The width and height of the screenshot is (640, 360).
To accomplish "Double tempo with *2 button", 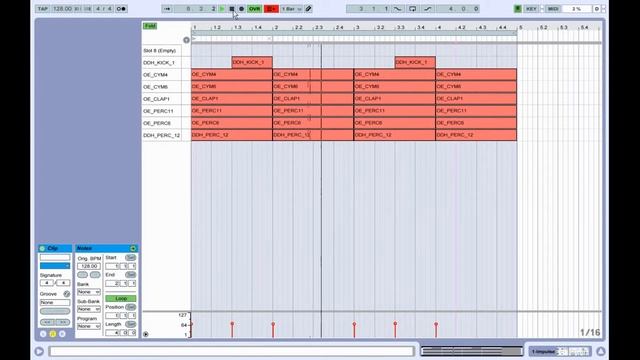I will pos(95,275).
